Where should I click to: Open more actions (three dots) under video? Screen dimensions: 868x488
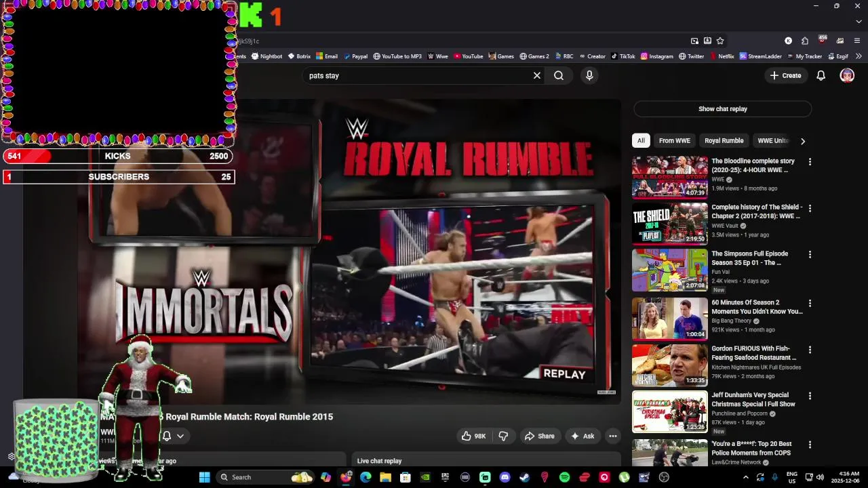(x=613, y=436)
